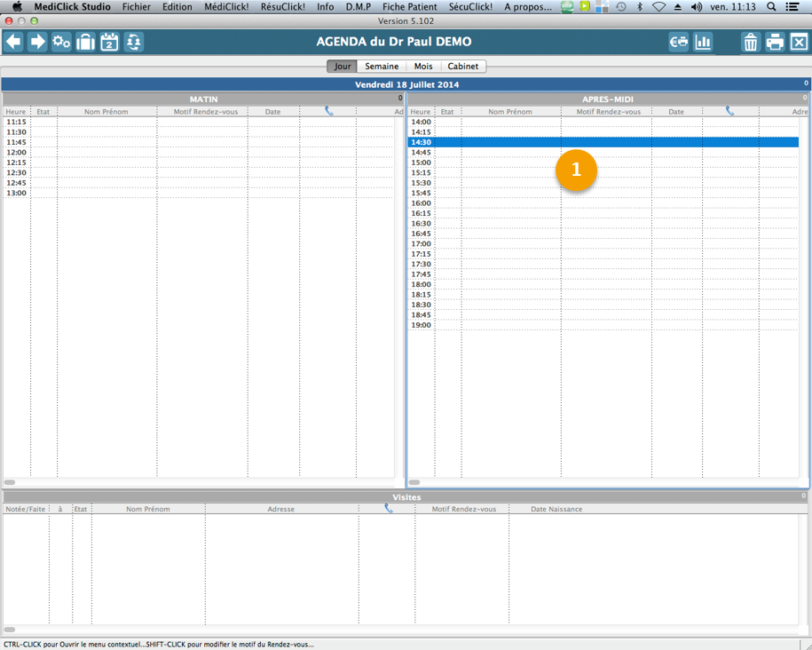This screenshot has height=650, width=812.
Task: Open the D.M.P menu
Action: (x=359, y=7)
